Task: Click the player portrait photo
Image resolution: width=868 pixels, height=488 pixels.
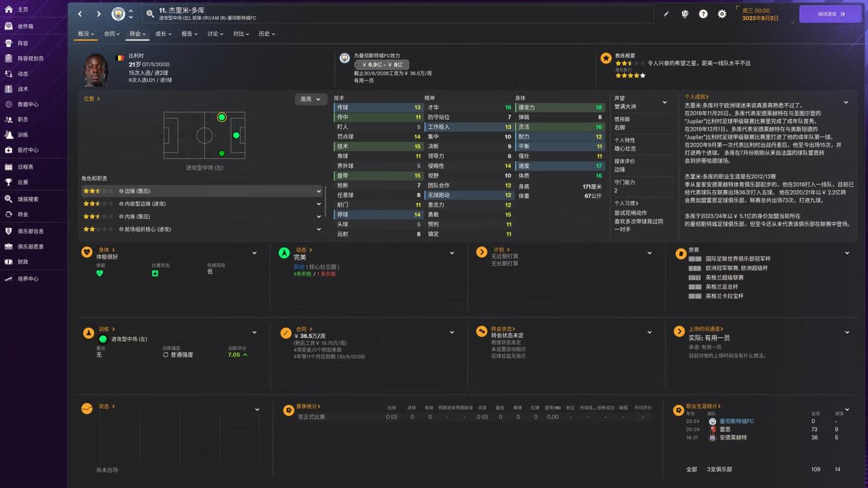Action: coord(96,70)
